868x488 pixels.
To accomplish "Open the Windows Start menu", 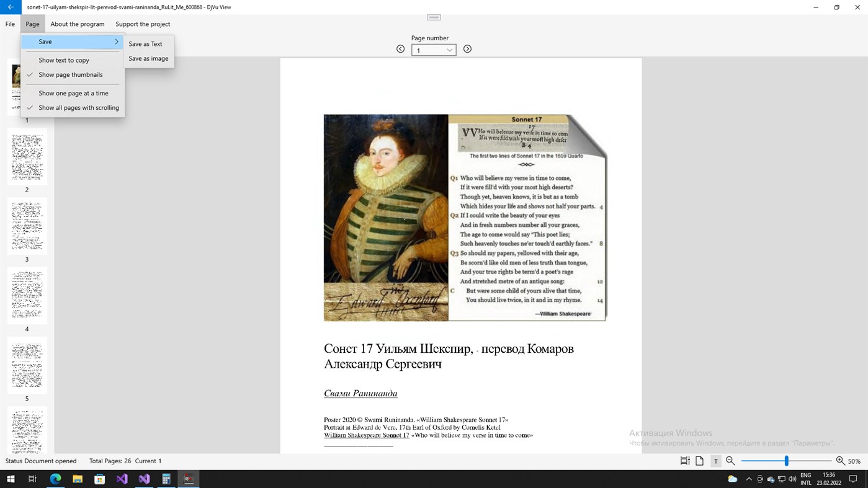I will tap(11, 479).
